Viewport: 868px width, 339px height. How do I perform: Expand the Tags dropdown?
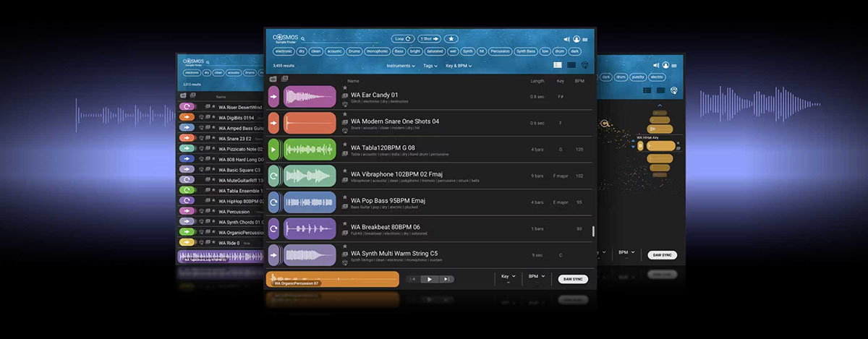pos(430,66)
